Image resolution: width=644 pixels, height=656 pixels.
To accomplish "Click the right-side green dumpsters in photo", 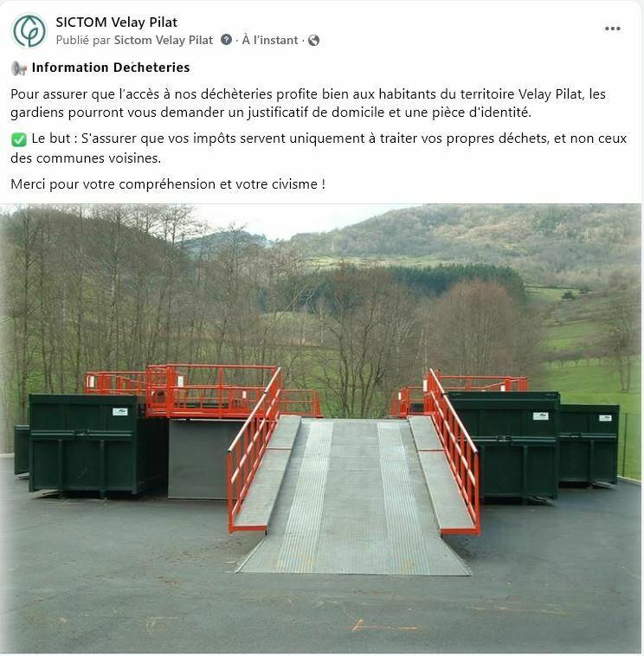I will point(533,444).
